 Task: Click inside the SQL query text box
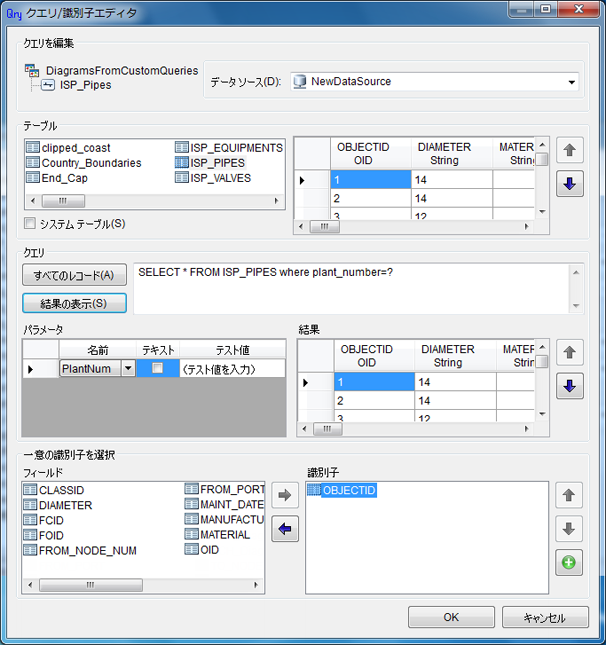(350, 288)
